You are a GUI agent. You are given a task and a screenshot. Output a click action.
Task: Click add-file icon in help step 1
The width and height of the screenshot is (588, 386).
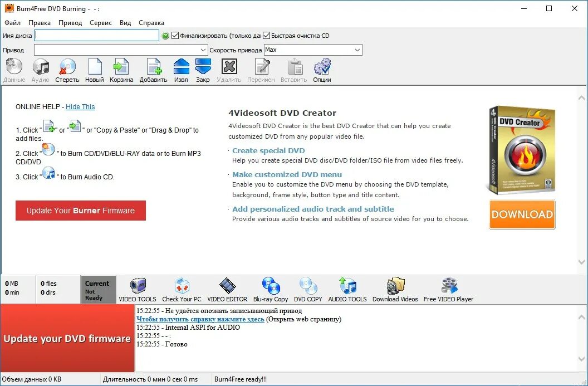click(x=49, y=126)
